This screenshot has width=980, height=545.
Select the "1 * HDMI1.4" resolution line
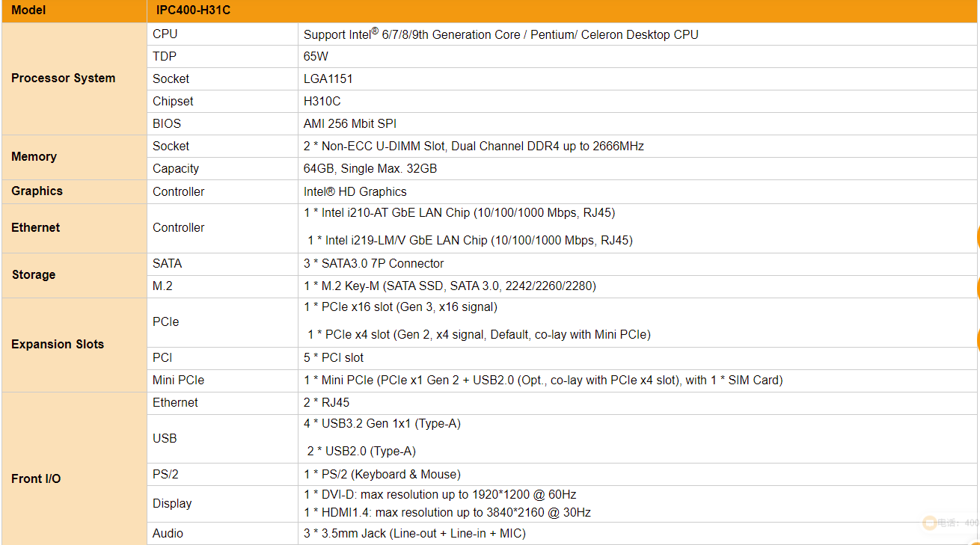point(447,512)
